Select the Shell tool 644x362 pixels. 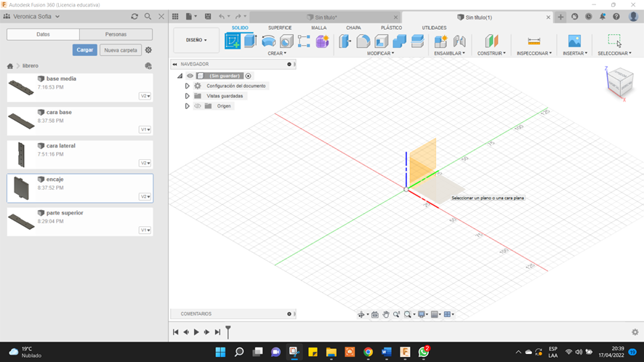click(381, 41)
